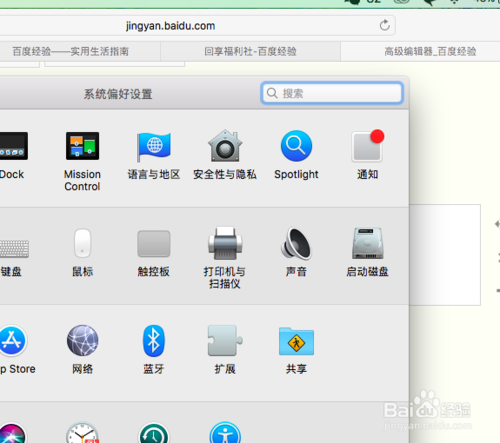Open date and time clock icon
This screenshot has height=443, width=500.
click(82, 433)
